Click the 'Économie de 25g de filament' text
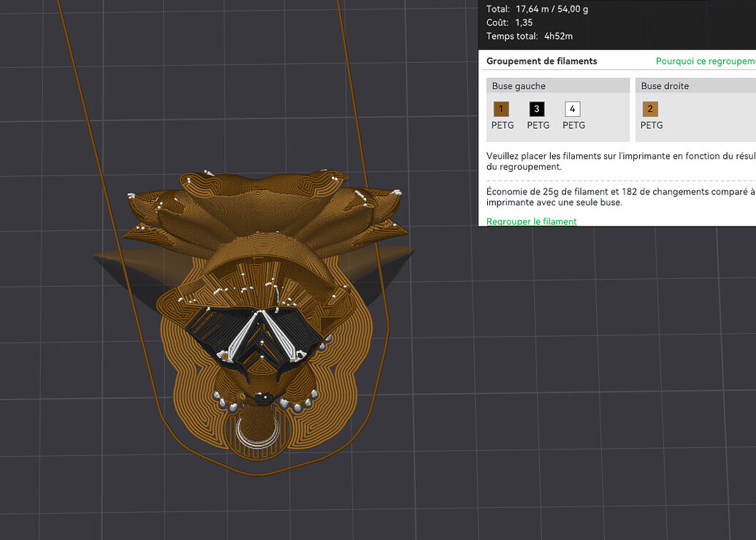Screen dimensions: 756x540 tap(621, 197)
